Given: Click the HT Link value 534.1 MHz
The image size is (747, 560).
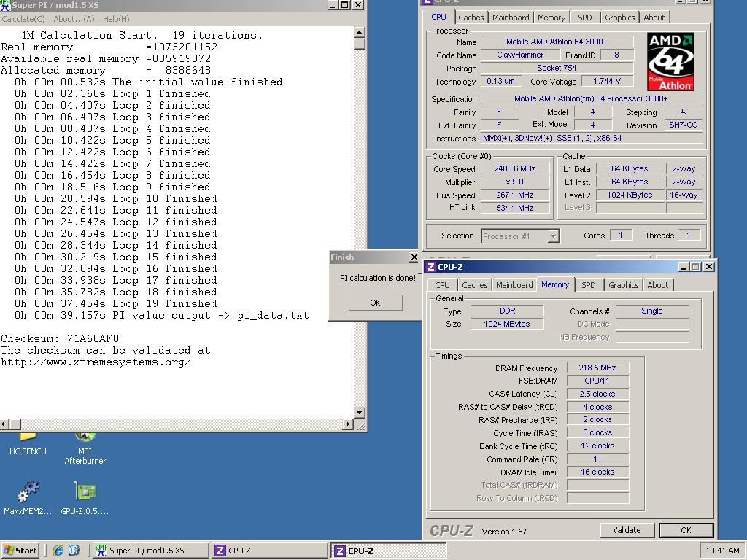Looking at the screenshot, I should point(514,208).
